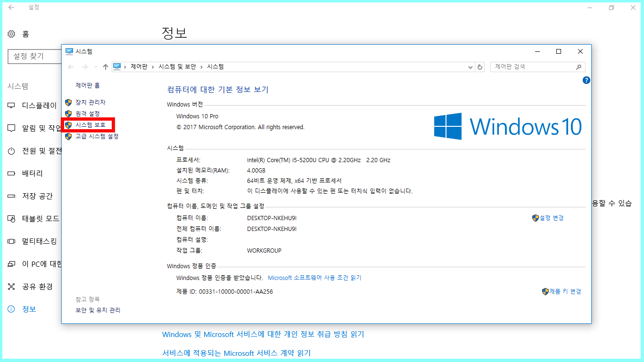Image resolution: width=644 pixels, height=362 pixels.
Task: Click 시스템 breadcrumb in address bar
Action: (215, 67)
